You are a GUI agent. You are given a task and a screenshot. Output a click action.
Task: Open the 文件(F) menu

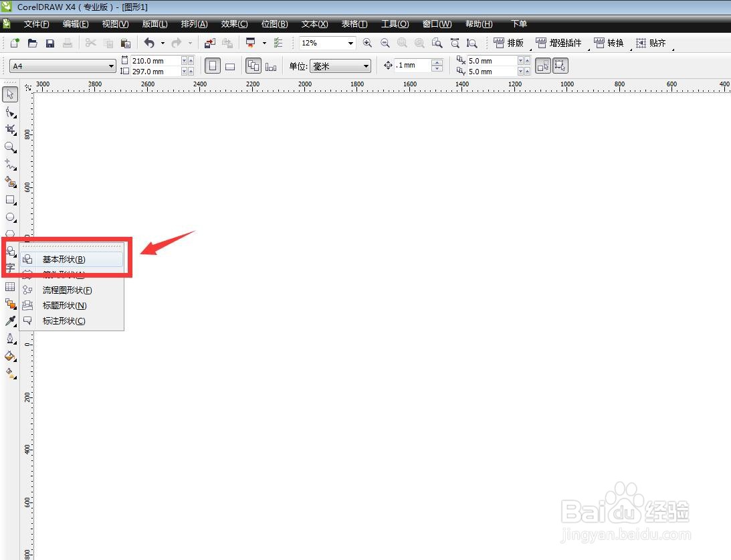[36, 24]
